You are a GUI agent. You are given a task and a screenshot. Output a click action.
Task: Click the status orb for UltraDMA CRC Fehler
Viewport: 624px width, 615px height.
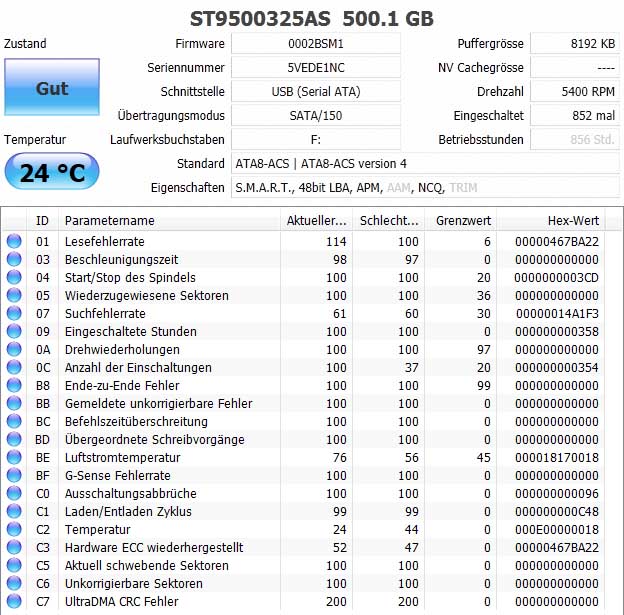click(x=14, y=601)
